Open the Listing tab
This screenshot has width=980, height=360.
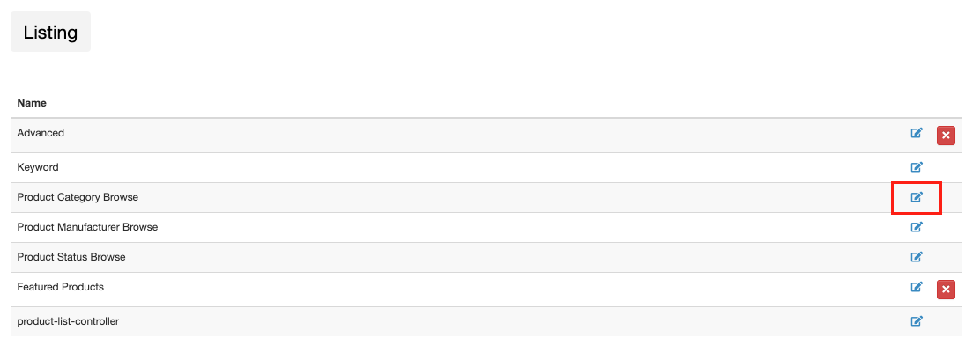pos(50,32)
